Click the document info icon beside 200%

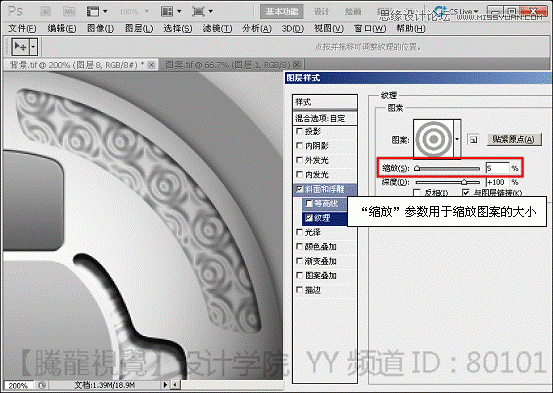pos(42,385)
